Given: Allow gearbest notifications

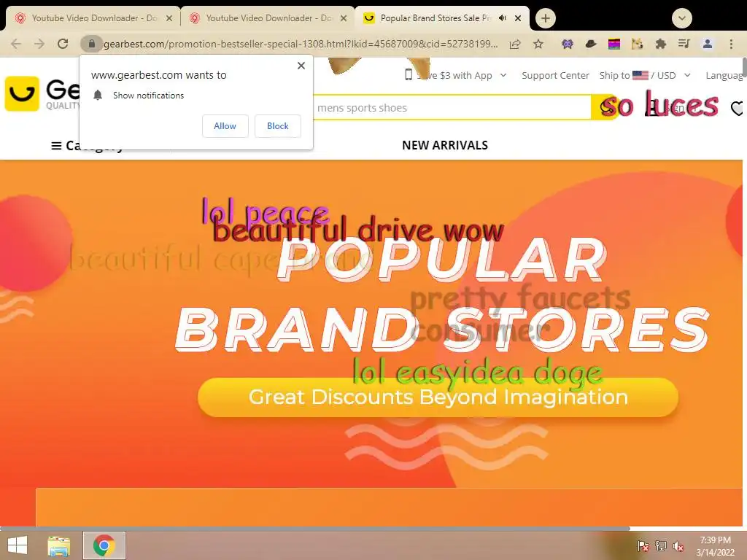Looking at the screenshot, I should (225, 126).
